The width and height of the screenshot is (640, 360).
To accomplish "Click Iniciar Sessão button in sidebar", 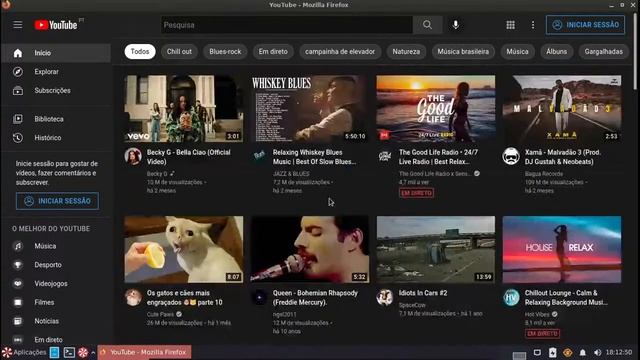I will tap(57, 201).
